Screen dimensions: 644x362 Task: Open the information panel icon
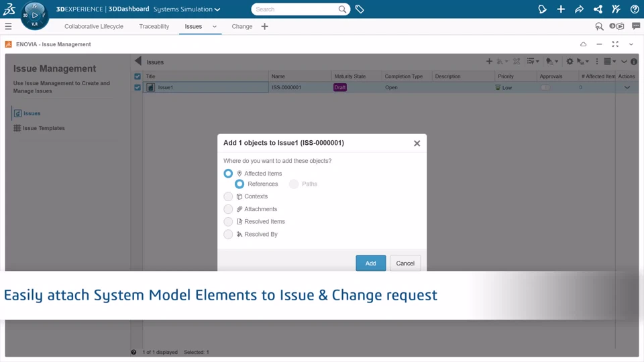pyautogui.click(x=634, y=62)
